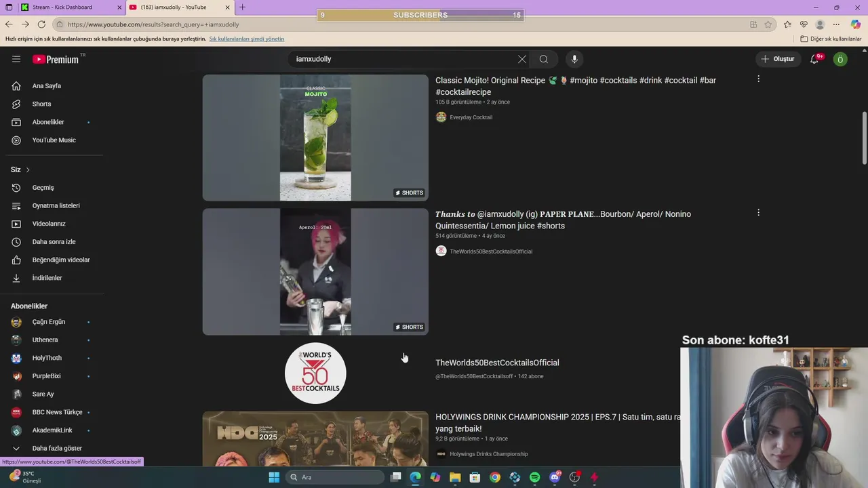Open PAPER PLANE short thumbnail

point(315,272)
